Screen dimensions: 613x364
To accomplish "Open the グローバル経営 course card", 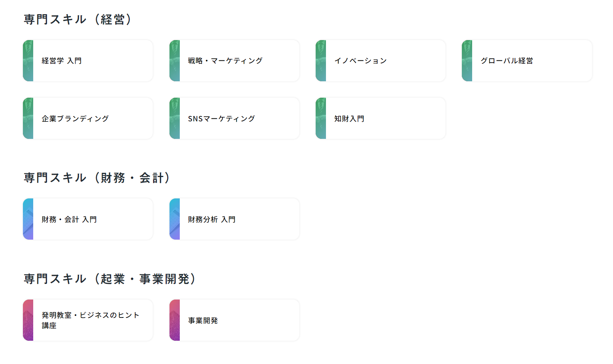I will coord(527,61).
